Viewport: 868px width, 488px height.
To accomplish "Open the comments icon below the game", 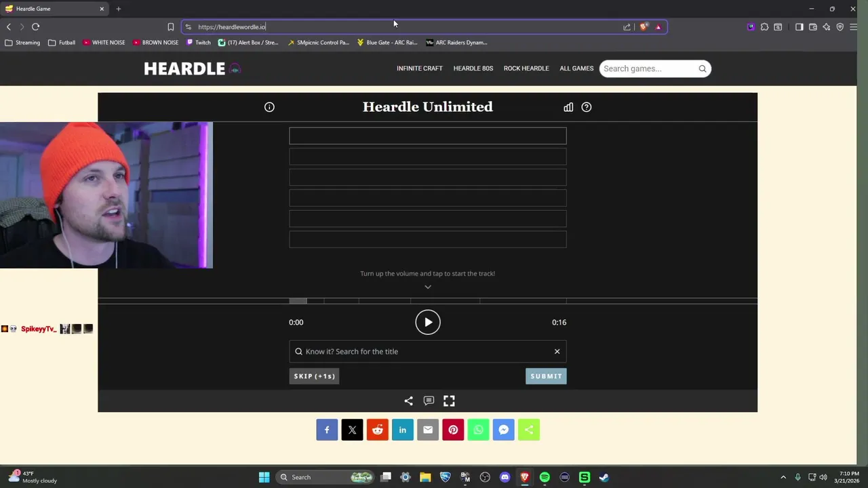I will [x=429, y=401].
